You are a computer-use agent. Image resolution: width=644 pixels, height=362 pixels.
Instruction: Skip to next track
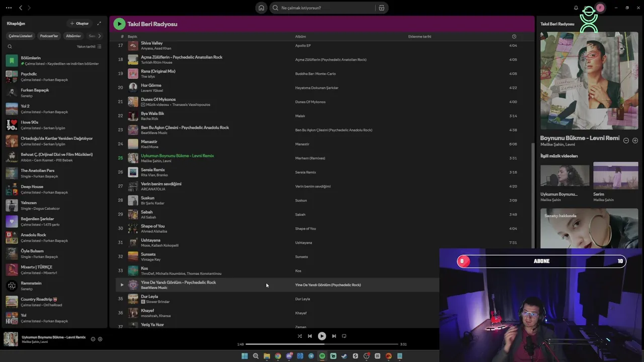coord(334,336)
